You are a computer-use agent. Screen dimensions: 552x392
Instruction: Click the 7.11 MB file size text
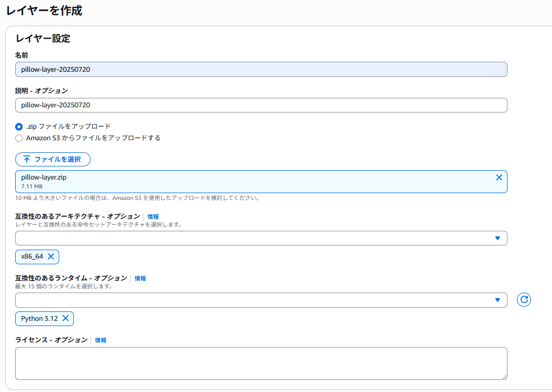(31, 186)
